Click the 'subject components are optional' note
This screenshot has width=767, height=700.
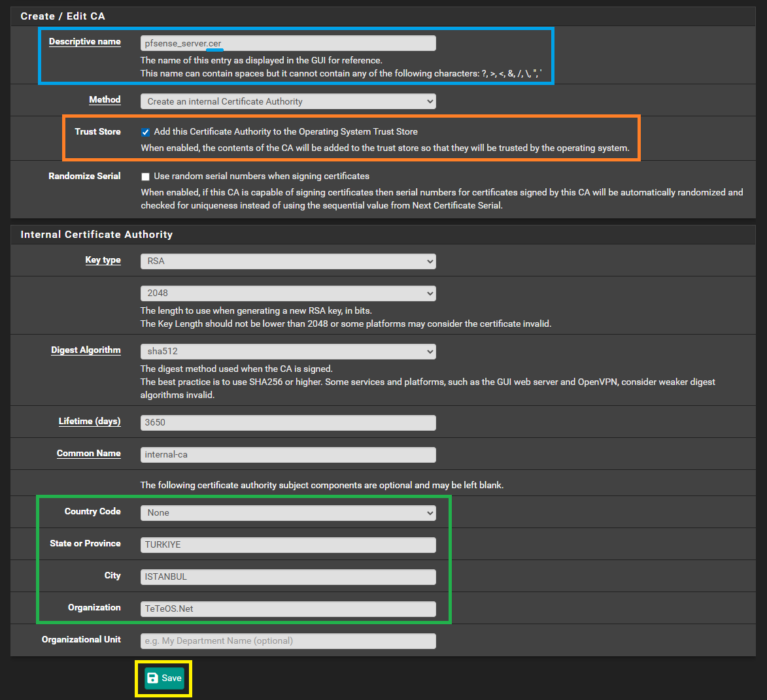pyautogui.click(x=322, y=485)
